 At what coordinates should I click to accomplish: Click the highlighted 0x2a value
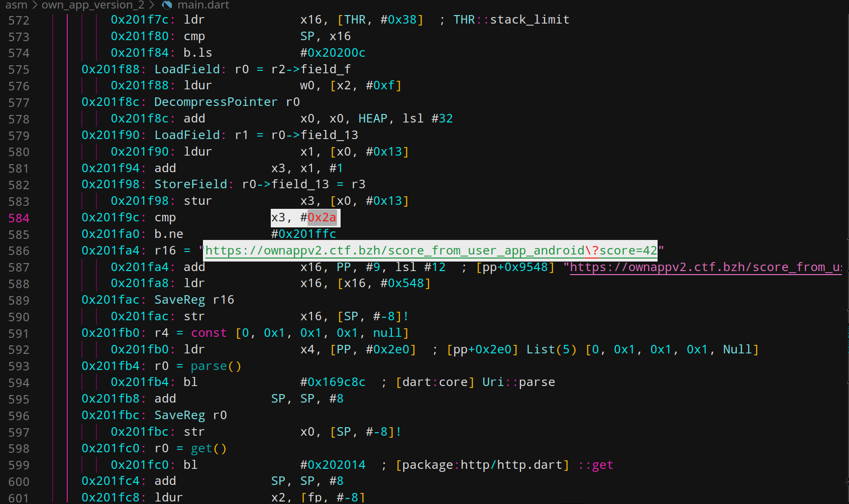322,217
